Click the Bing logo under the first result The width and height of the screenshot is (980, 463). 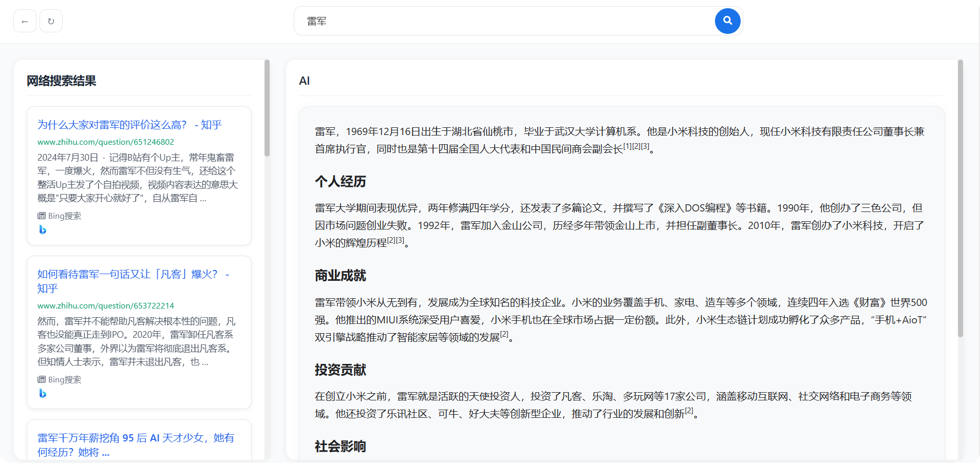pos(43,229)
